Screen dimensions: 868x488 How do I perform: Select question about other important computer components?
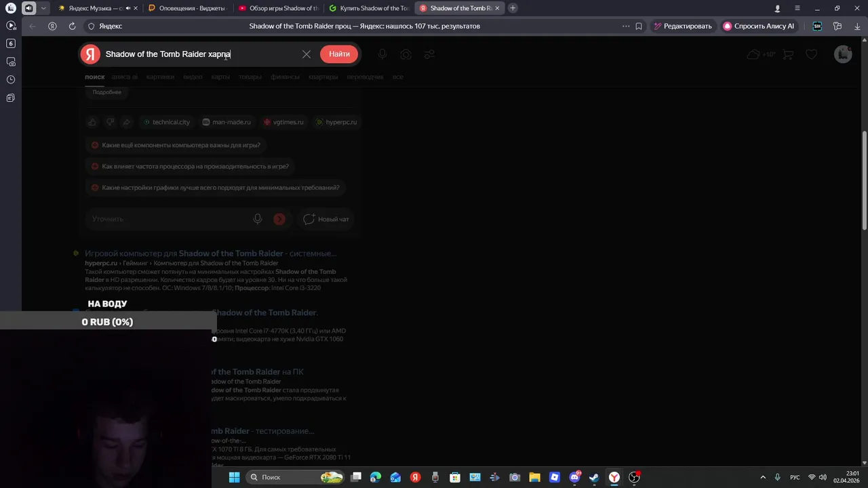(176, 145)
